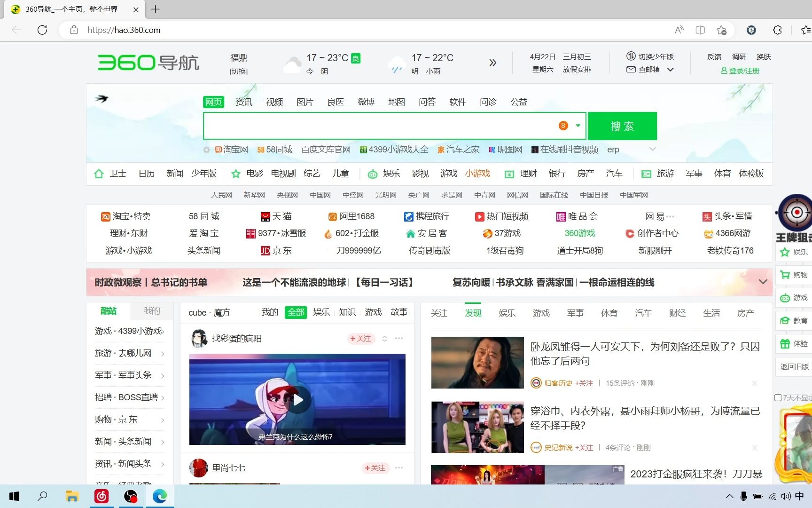Viewport: 812px width, 508px height.
Task: Switch to 少年版 mode
Action: click(650, 56)
